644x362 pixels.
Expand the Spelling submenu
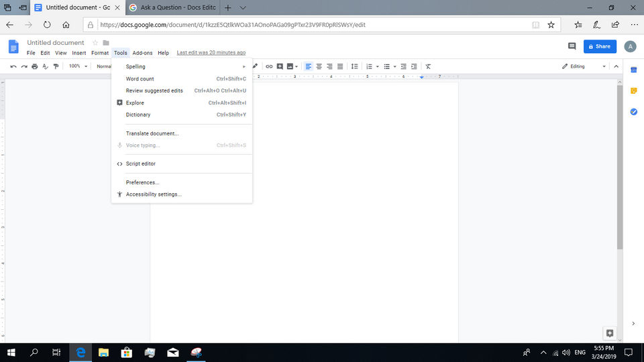(x=182, y=66)
